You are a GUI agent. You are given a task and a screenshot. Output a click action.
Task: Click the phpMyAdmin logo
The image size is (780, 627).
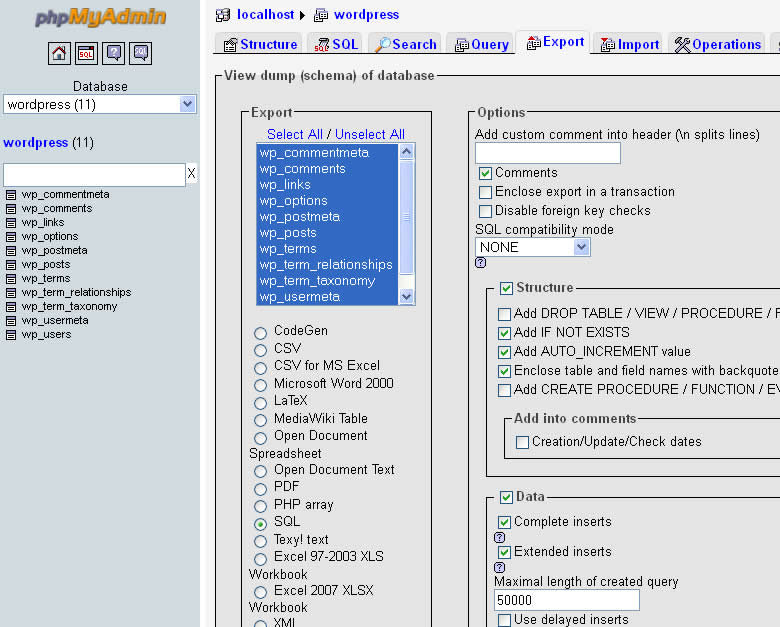tap(100, 17)
